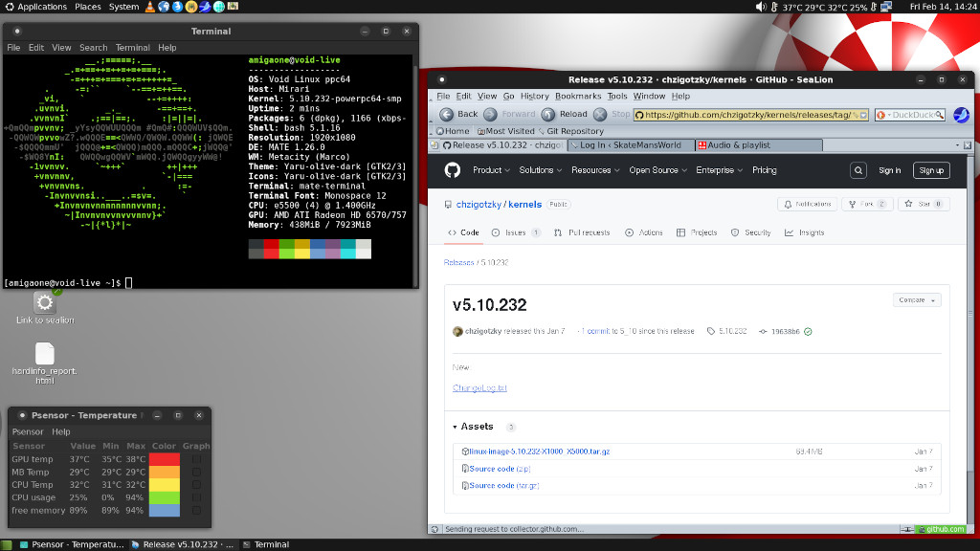Click the DuckDuckGo search field
980x551 pixels.
[x=912, y=115]
